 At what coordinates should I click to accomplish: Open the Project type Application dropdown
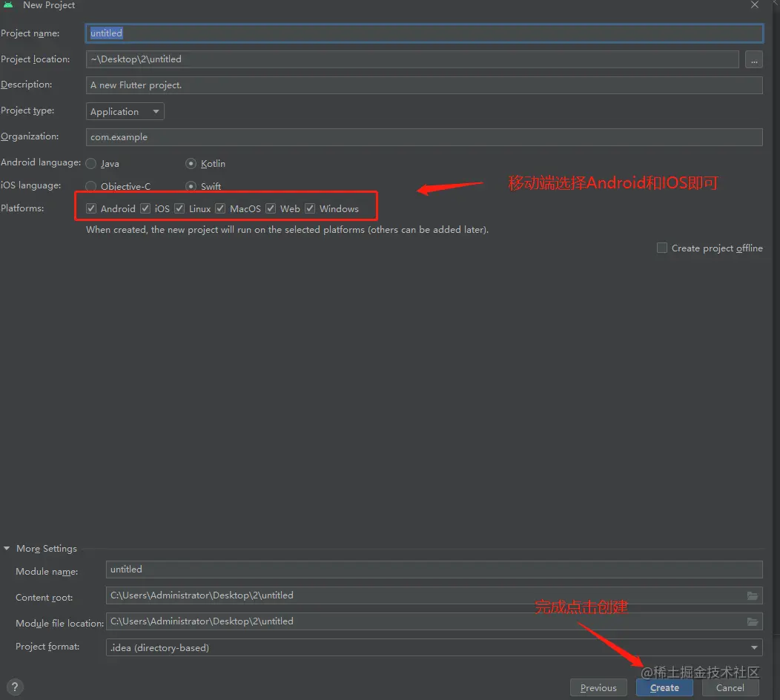tap(125, 111)
